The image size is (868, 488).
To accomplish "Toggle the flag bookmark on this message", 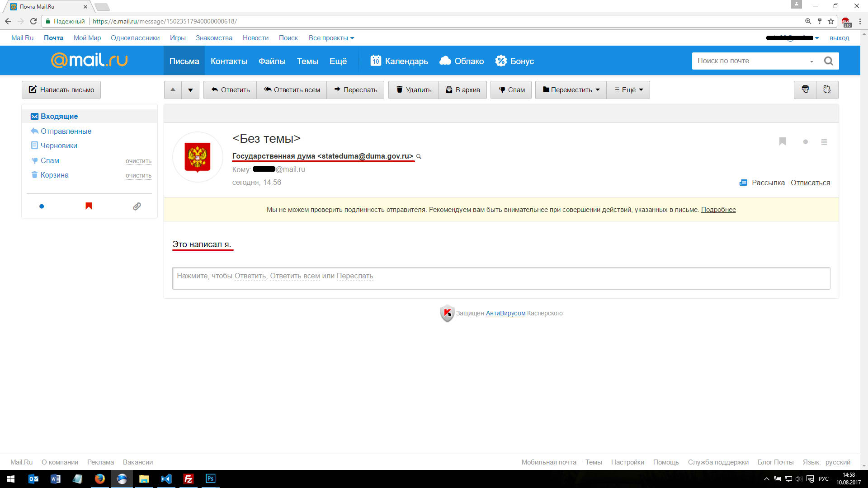I will tap(783, 142).
